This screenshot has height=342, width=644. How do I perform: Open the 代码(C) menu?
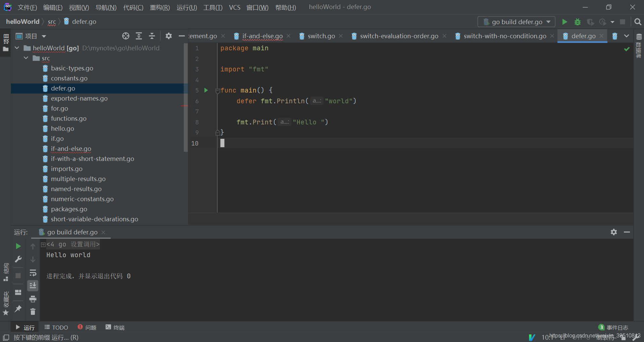[x=133, y=7]
